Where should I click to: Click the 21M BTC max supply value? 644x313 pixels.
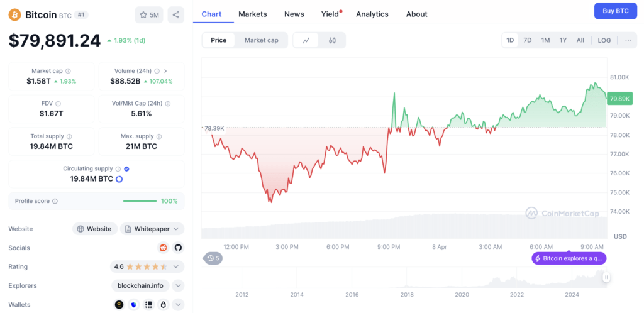pyautogui.click(x=142, y=146)
